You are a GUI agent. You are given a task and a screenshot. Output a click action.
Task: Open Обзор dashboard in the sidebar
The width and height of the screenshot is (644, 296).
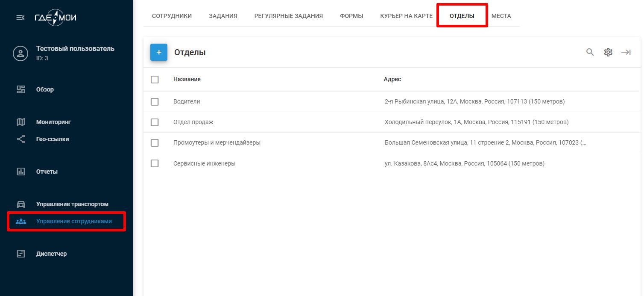[x=44, y=89]
